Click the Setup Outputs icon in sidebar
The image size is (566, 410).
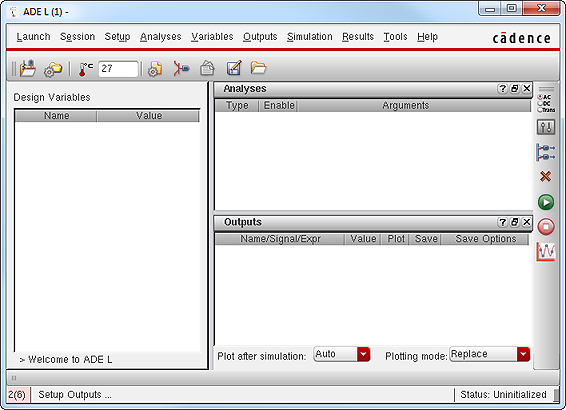[545, 152]
